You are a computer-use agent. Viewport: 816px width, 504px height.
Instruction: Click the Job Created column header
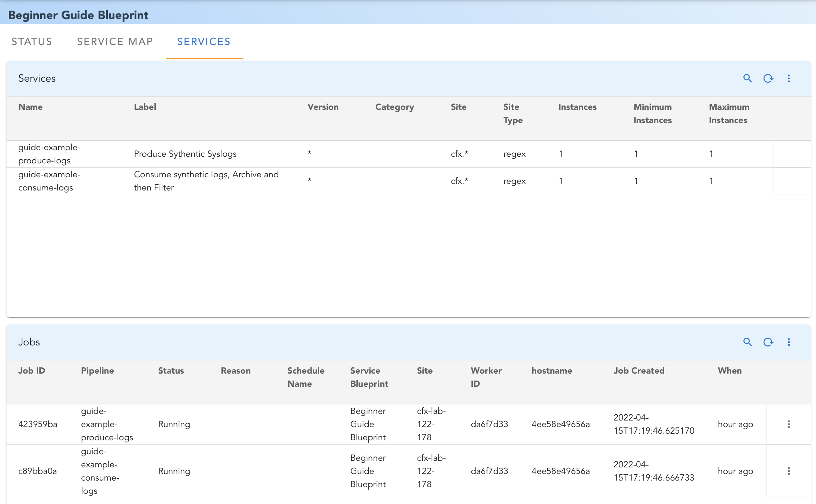click(639, 371)
